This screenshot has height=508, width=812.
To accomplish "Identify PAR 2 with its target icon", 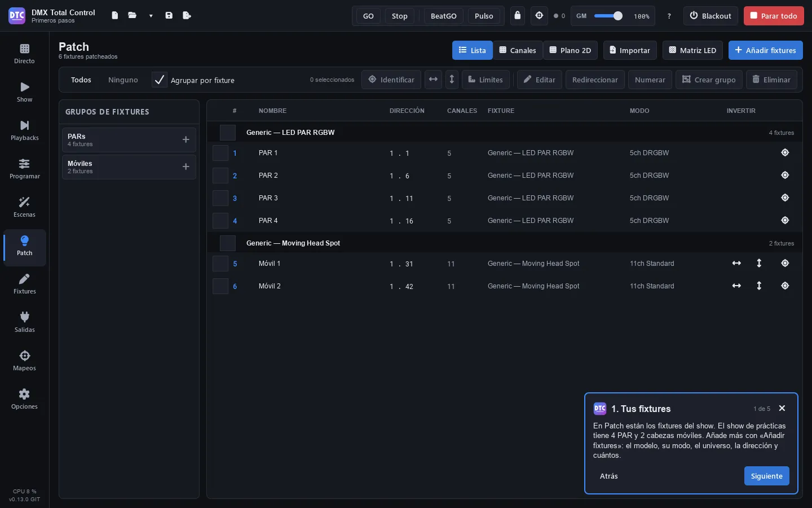I will 785,176.
